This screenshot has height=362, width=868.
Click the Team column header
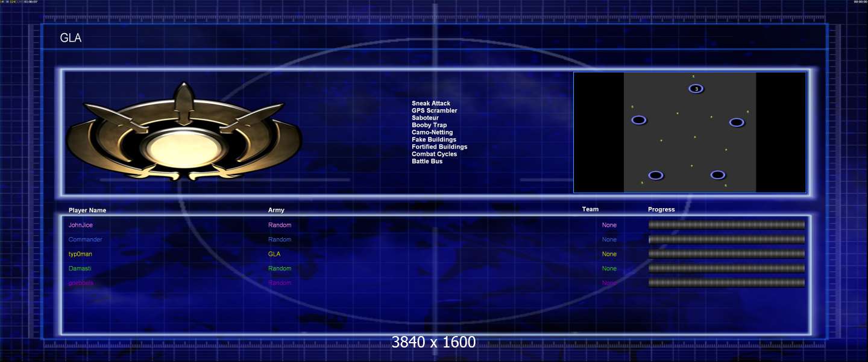coord(590,209)
